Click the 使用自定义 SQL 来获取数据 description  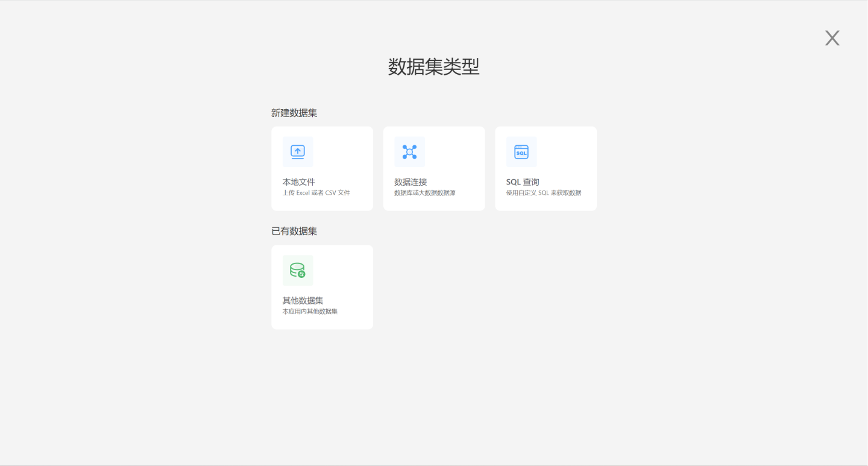click(x=543, y=193)
